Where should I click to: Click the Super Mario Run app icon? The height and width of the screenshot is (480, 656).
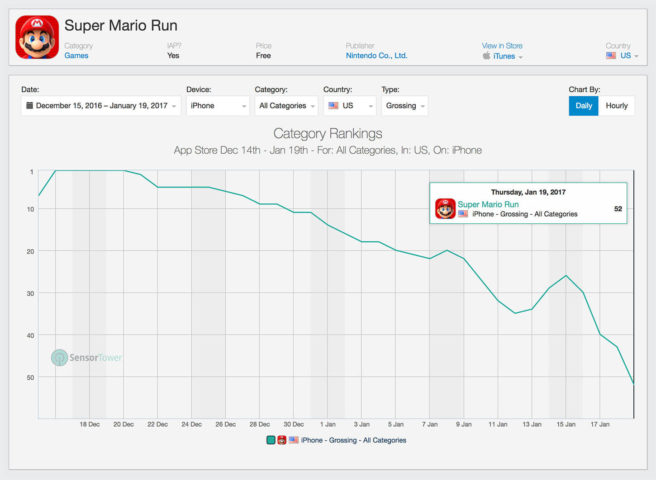click(36, 37)
